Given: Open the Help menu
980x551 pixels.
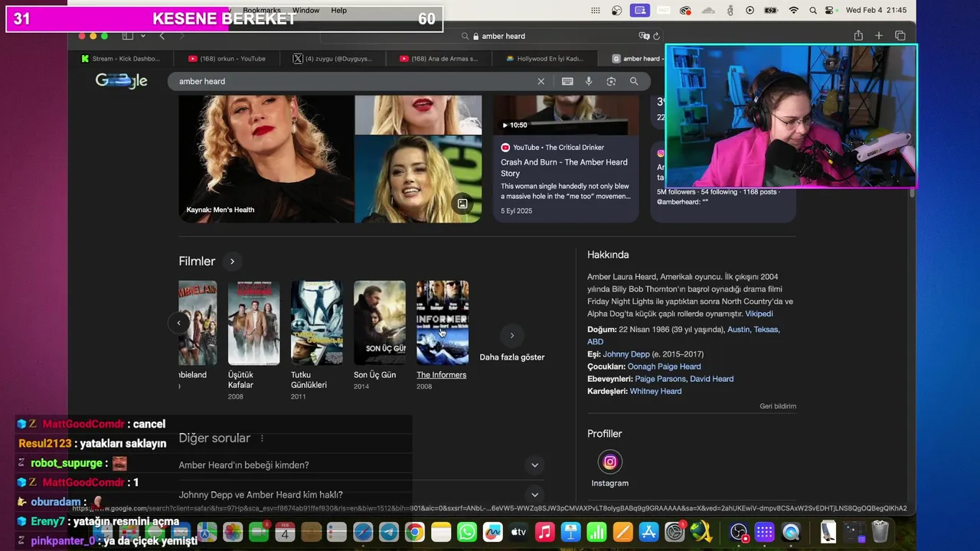Looking at the screenshot, I should coord(339,11).
